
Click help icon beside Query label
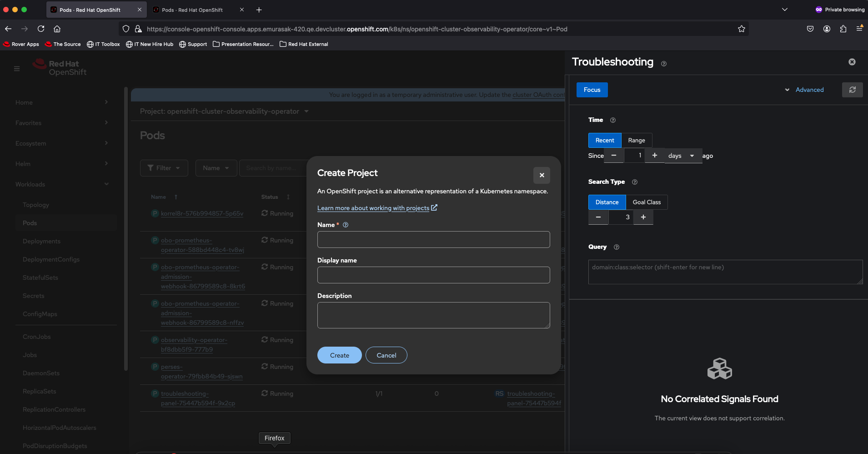click(x=617, y=247)
